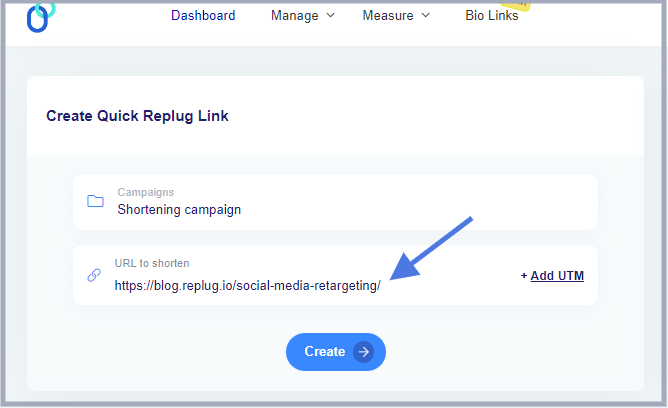
Task: Click the folder icon beside Campaigns
Action: coord(95,201)
